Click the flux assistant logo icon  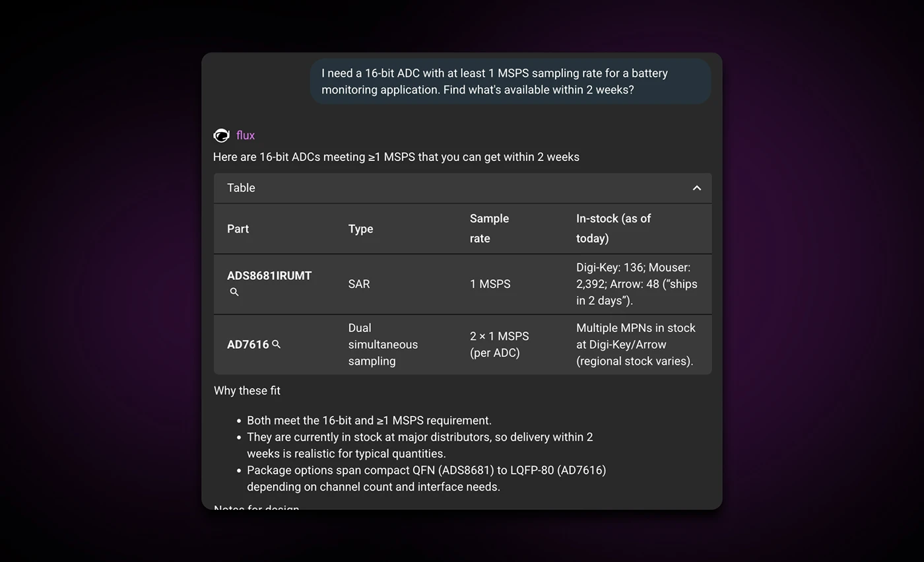(221, 135)
